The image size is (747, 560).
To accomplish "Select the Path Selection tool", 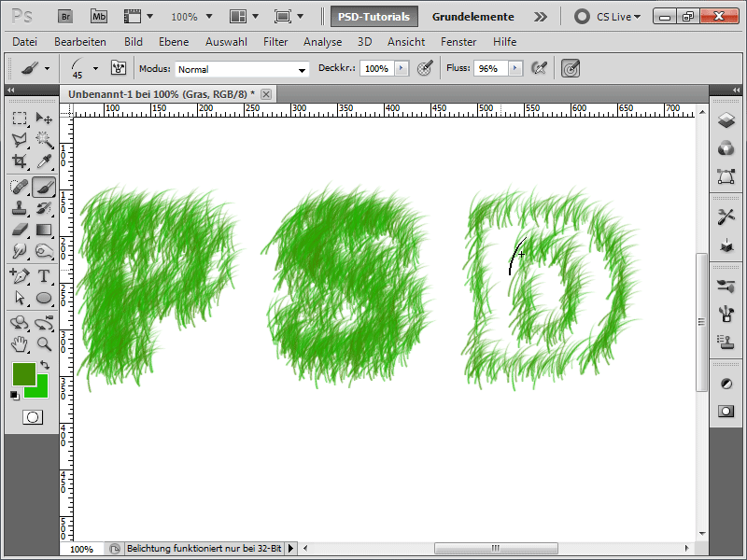I will pos(20,298).
